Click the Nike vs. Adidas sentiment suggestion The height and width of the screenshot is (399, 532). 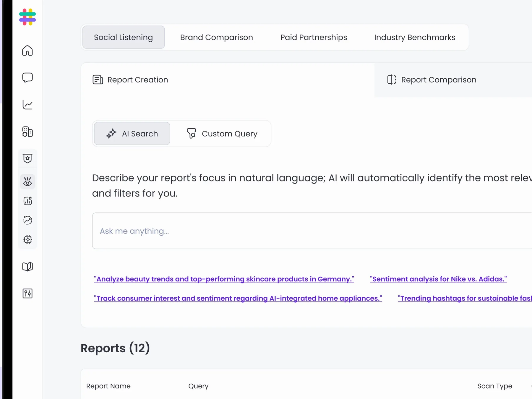[x=438, y=279]
